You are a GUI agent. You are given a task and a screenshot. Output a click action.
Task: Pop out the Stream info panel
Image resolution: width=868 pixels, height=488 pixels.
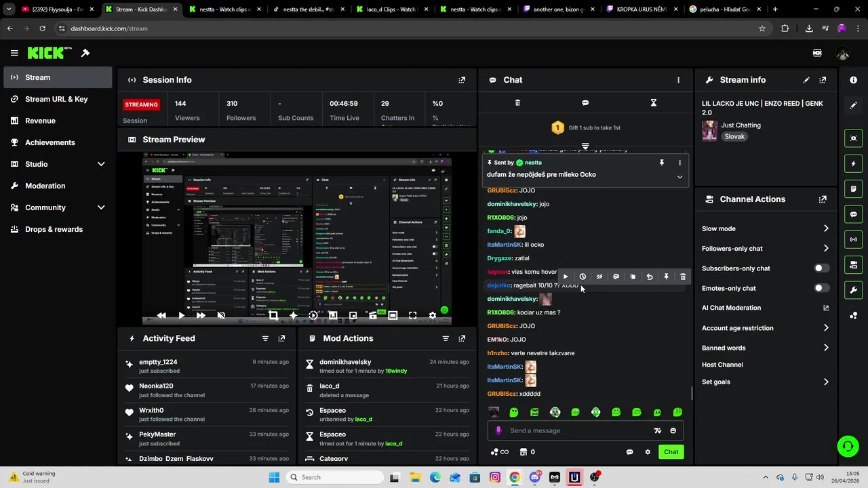pos(823,80)
